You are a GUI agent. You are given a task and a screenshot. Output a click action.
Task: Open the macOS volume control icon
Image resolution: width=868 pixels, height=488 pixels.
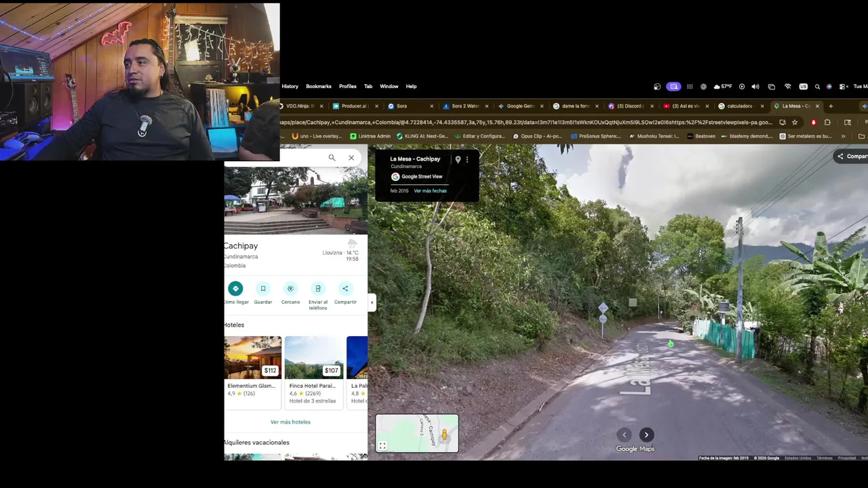coord(755,87)
